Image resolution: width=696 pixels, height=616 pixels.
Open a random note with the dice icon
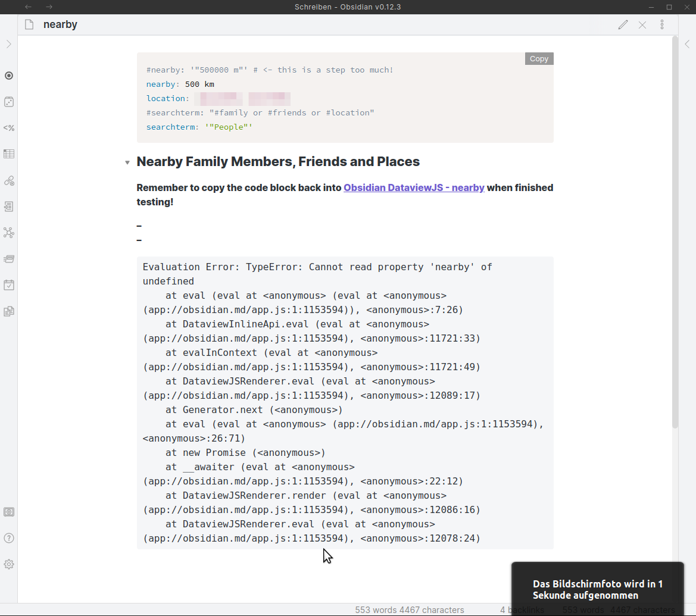tap(9, 102)
